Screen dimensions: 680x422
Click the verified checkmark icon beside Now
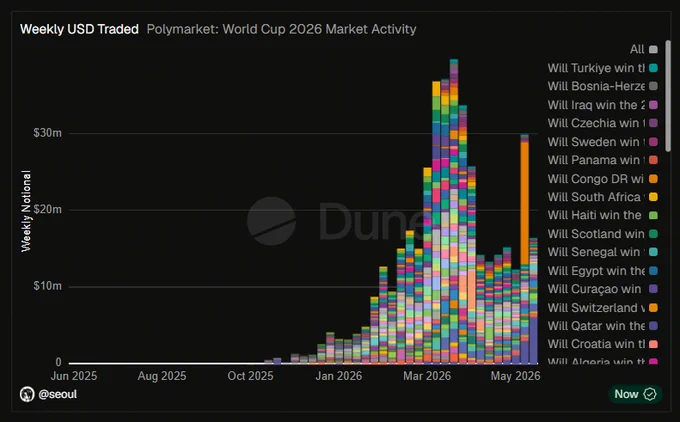coord(650,394)
